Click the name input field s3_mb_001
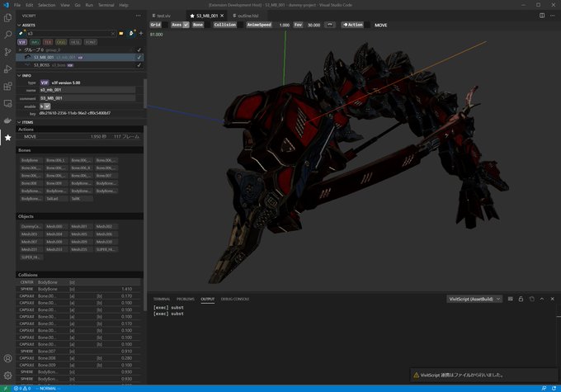Viewport: 561px width, 392px height. (x=87, y=90)
